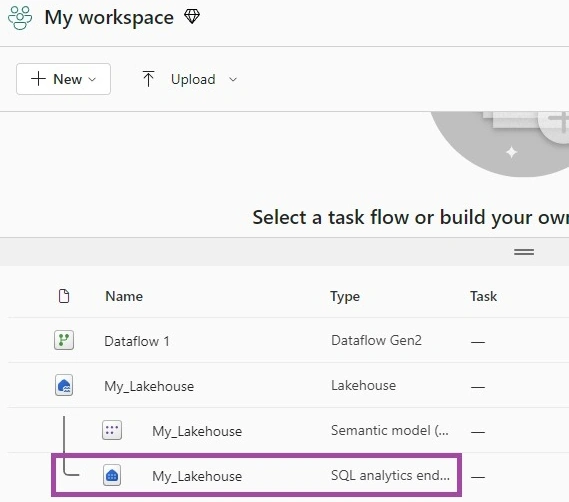
Task: Open My_Lakehouse semantic model entry
Action: coord(197,432)
